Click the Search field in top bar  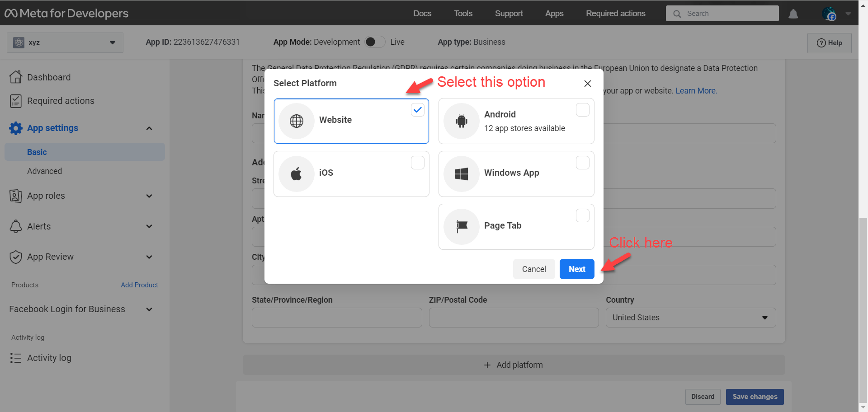[x=728, y=14]
